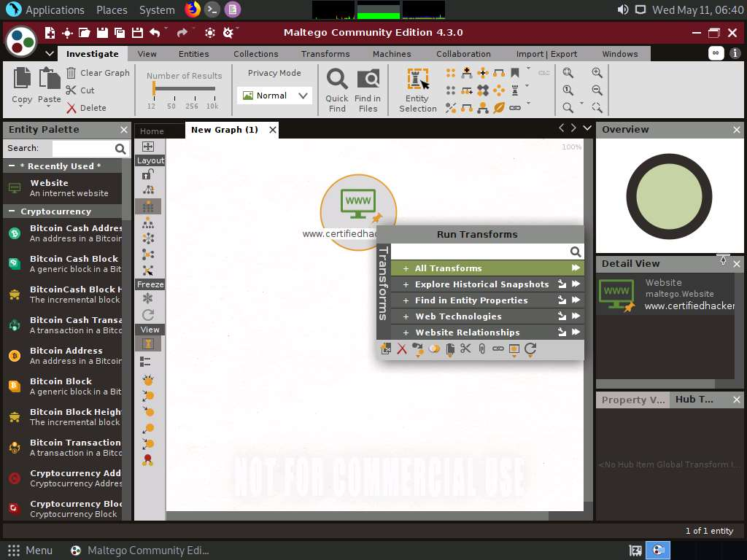
Task: Open the Import | Export tab
Action: [547, 54]
